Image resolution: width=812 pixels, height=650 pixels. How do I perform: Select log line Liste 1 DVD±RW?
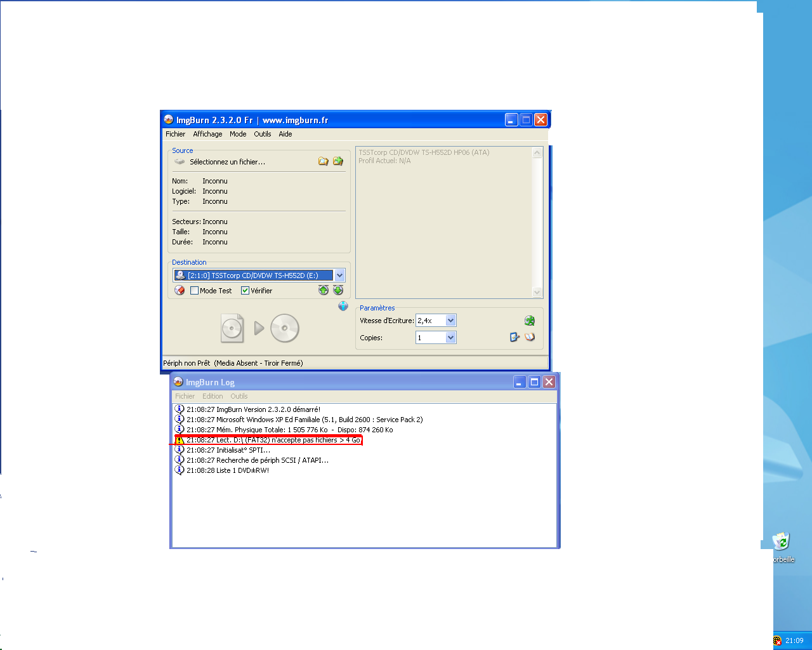(228, 470)
